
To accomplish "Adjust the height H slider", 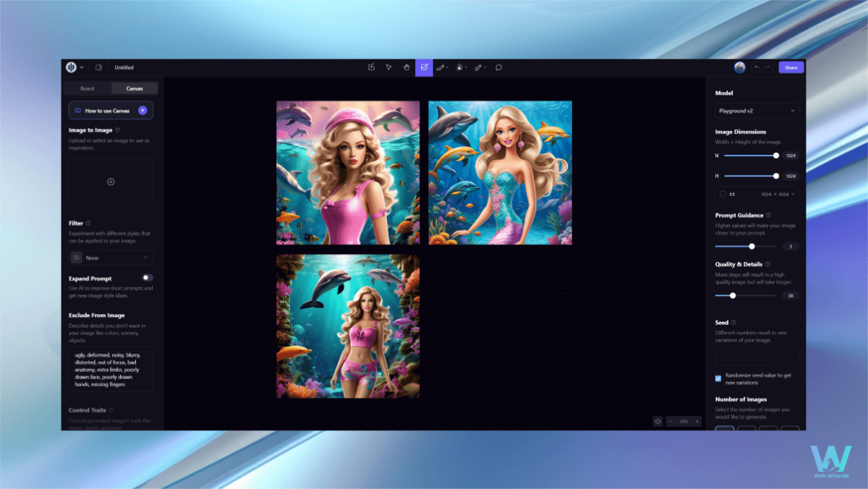I will pos(751,176).
